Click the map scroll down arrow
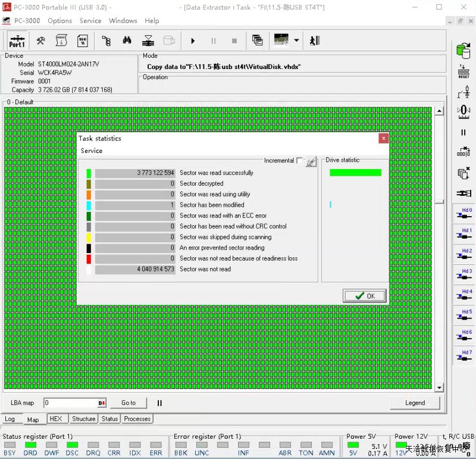This screenshot has height=459, width=476. [x=439, y=388]
